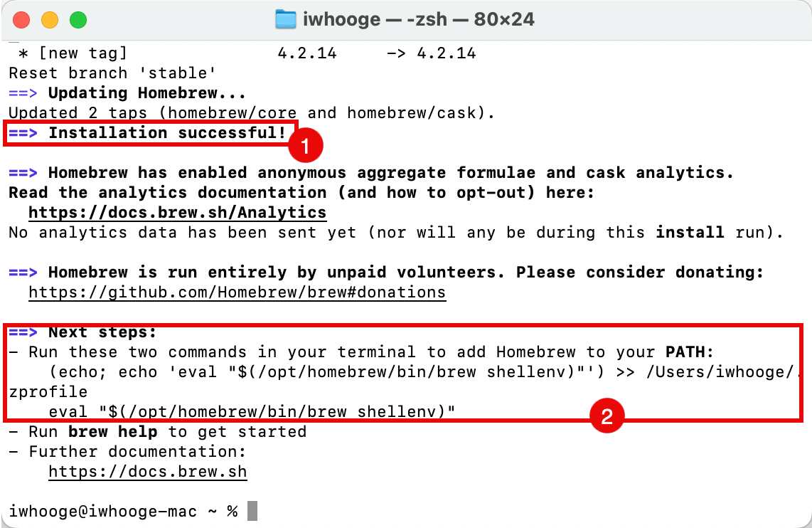Viewport: 812px width, 528px height.
Task: Click the blue arrow before 'Updating Homebrew...'
Action: point(23,93)
